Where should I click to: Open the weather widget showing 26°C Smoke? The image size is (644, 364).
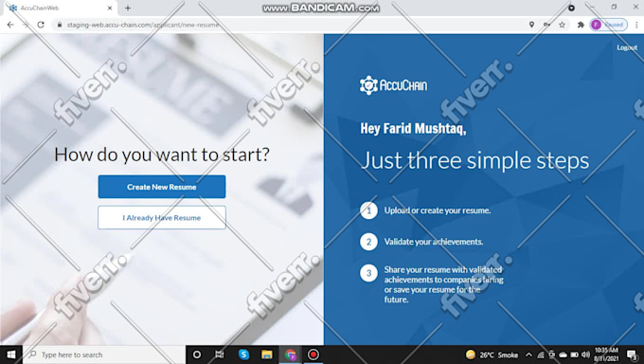pos(492,355)
